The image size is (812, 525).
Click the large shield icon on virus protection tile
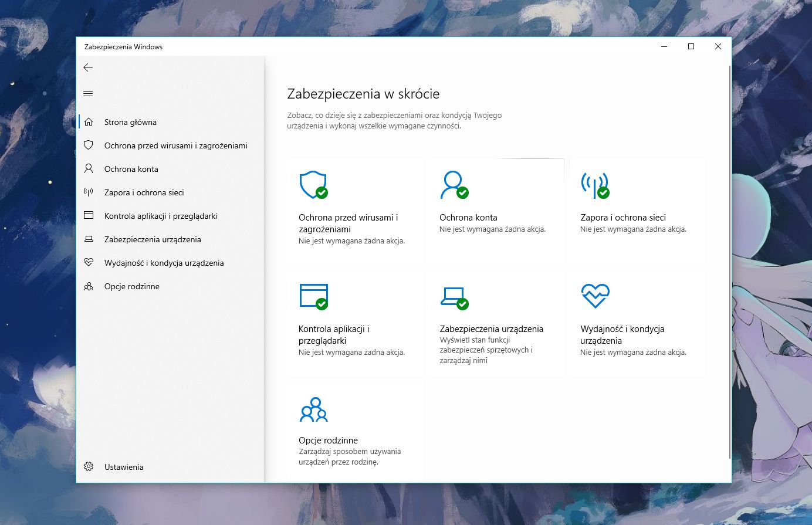click(x=313, y=185)
